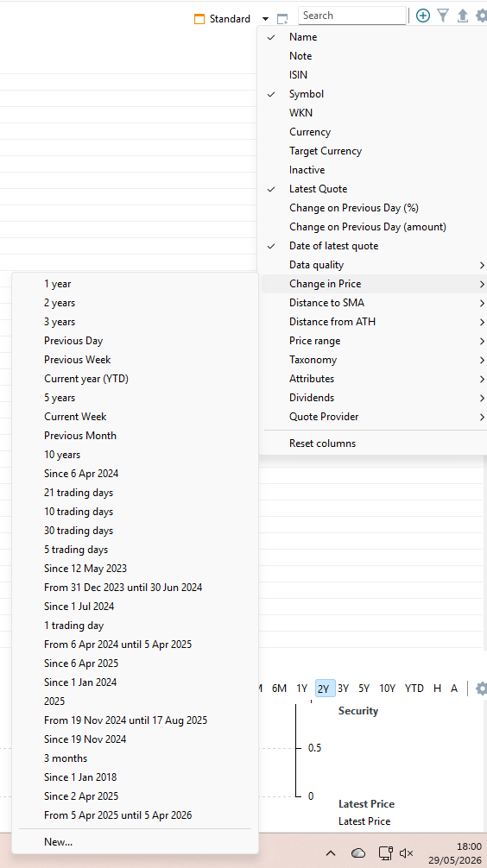Image resolution: width=487 pixels, height=868 pixels.
Task: Expand the Distance to SMA submenu
Action: [x=373, y=303]
